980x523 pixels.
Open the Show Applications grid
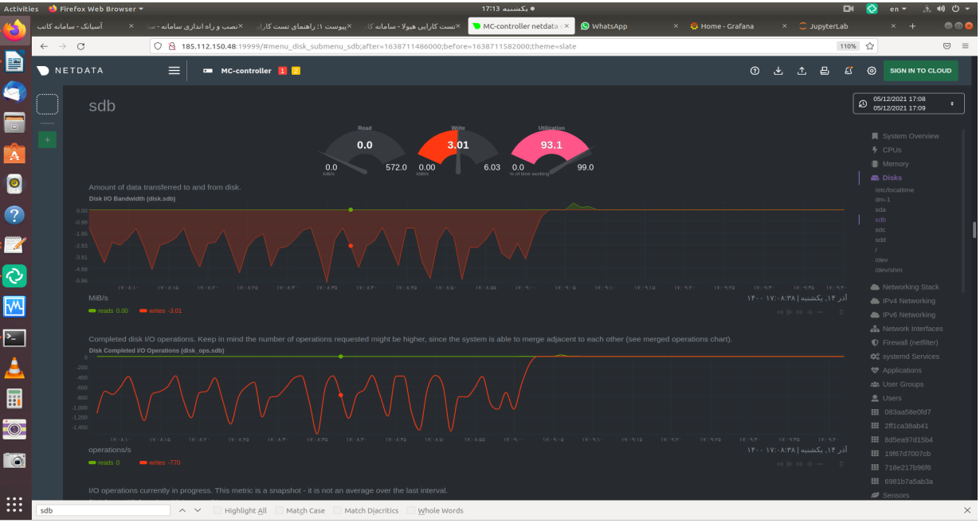pos(14,504)
